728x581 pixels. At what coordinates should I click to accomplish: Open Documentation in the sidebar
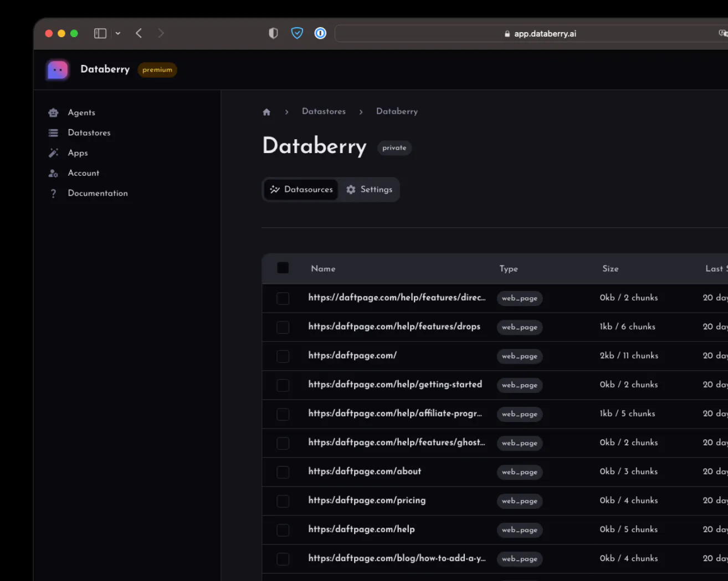98,193
